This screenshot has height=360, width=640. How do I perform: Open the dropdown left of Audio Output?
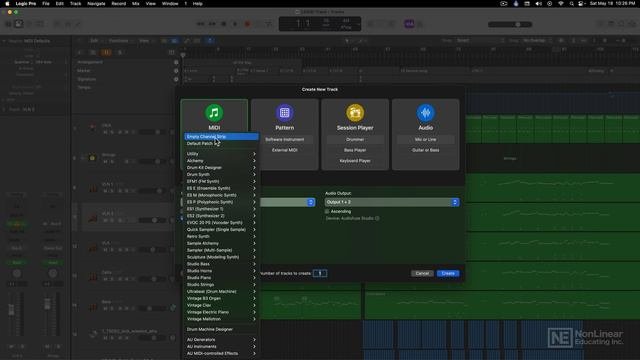(288, 202)
